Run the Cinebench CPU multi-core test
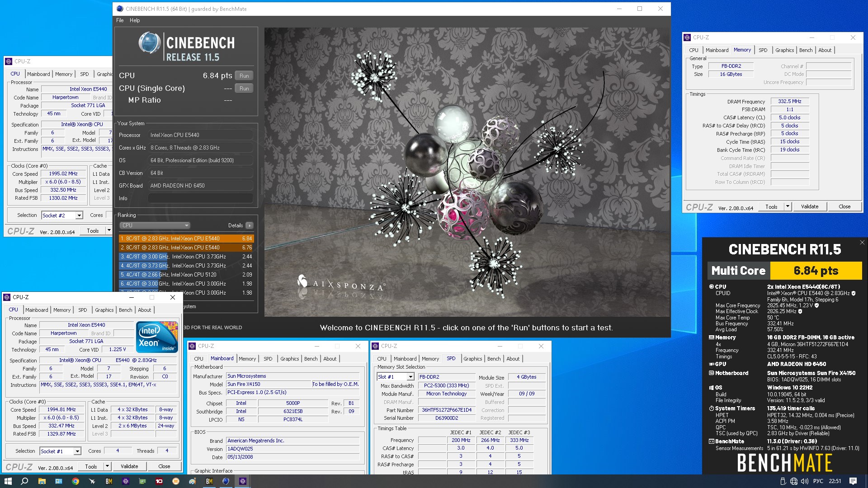The image size is (868, 488). 244,76
